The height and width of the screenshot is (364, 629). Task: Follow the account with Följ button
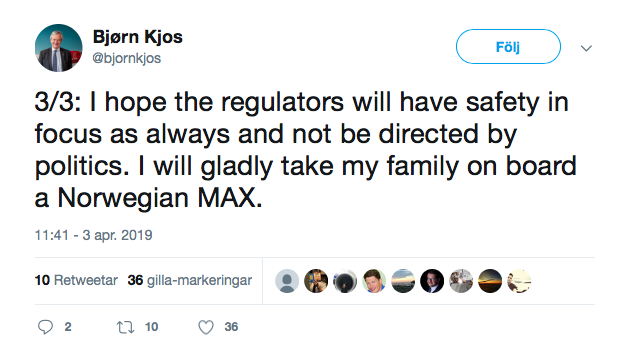tap(508, 47)
